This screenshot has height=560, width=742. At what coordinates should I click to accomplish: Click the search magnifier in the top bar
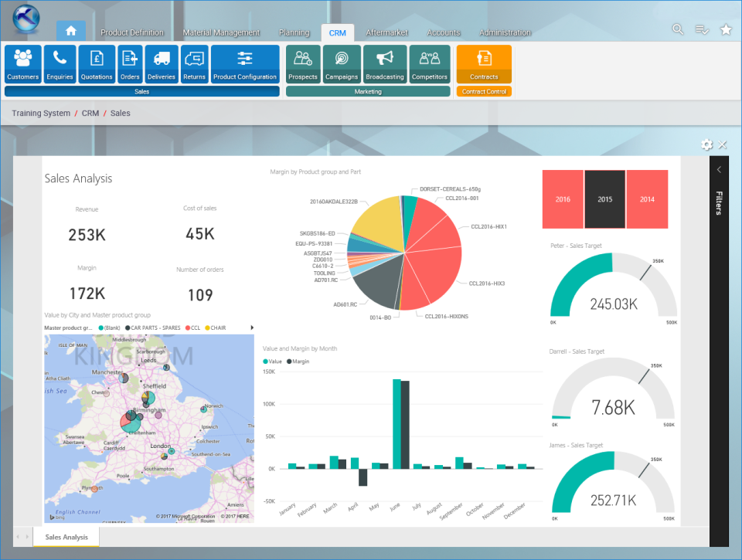pyautogui.click(x=678, y=29)
